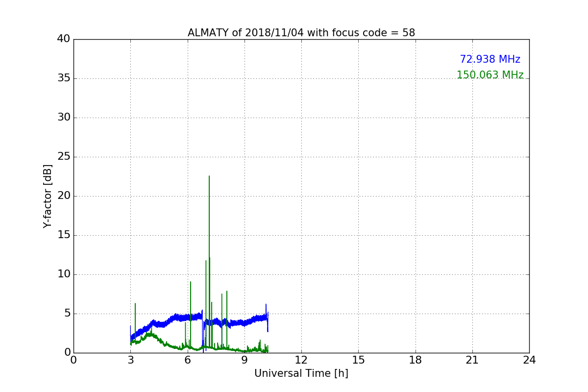The width and height of the screenshot is (588, 392).
Task: Click y-axis tick label 35
Action: tap(63, 78)
